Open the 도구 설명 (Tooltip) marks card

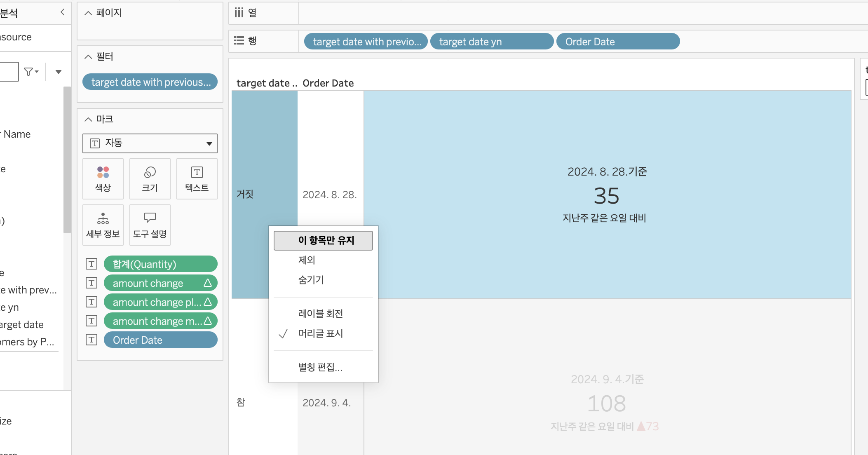150,225
